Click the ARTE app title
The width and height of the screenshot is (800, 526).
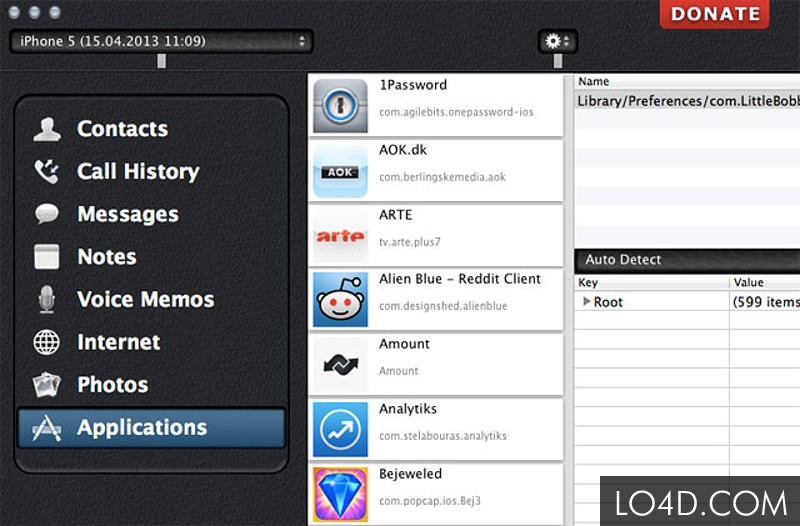(x=395, y=215)
